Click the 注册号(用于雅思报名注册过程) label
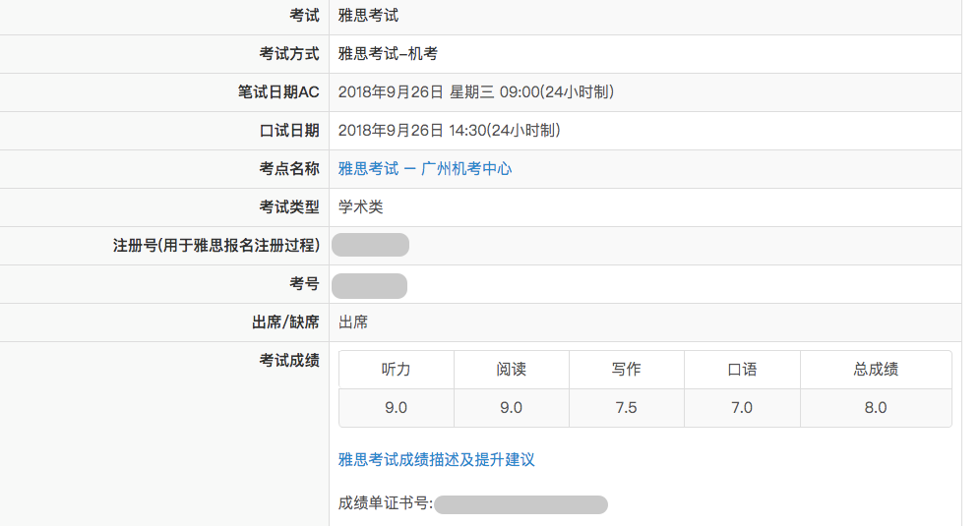This screenshot has width=980, height=526. [x=216, y=246]
